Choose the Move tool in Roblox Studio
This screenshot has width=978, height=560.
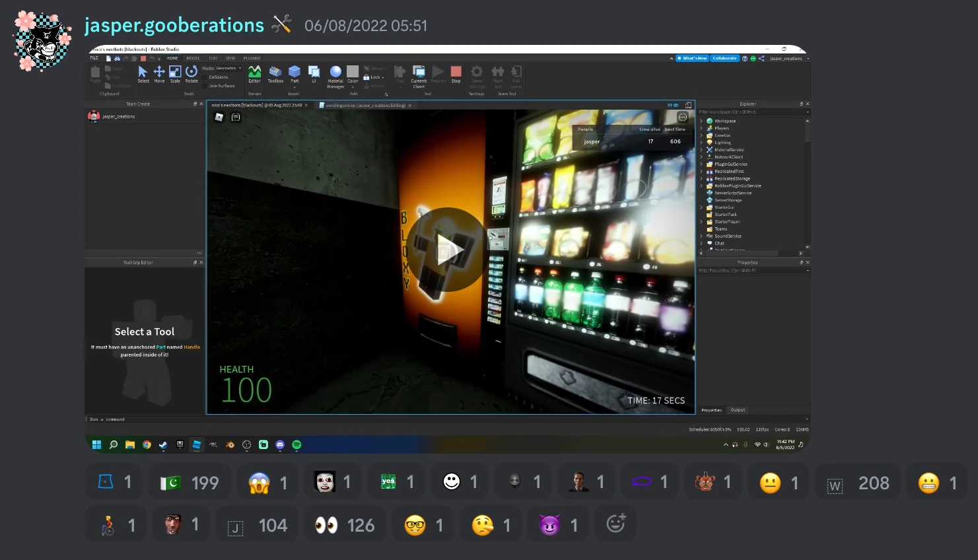159,74
